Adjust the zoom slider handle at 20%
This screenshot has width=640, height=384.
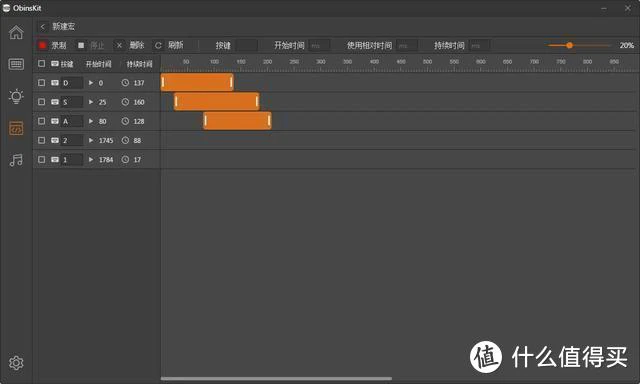tap(569, 45)
